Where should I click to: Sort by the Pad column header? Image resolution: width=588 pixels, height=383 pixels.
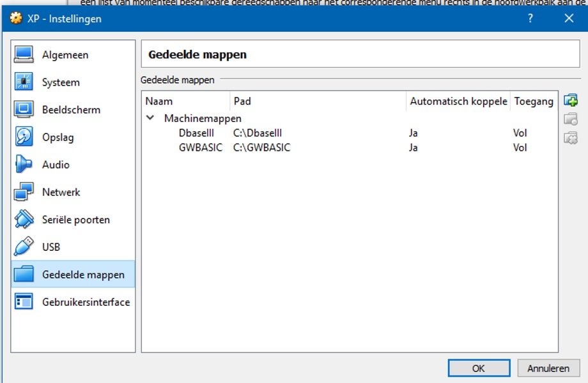(x=318, y=101)
